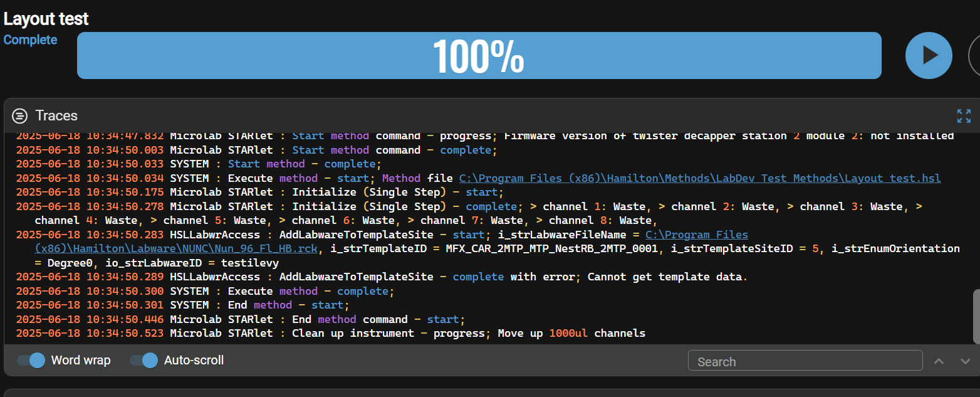Select the Layout test title
This screenshot has height=397, width=980.
(46, 19)
